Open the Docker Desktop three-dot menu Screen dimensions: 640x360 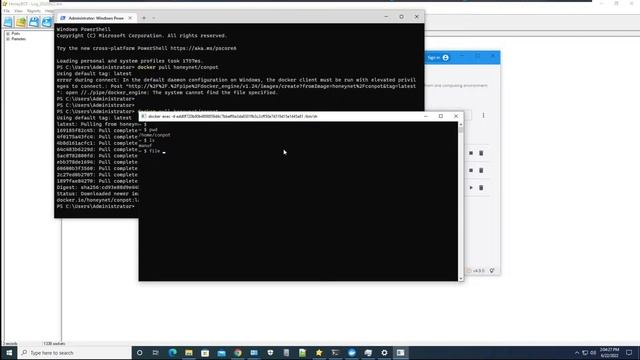click(483, 116)
